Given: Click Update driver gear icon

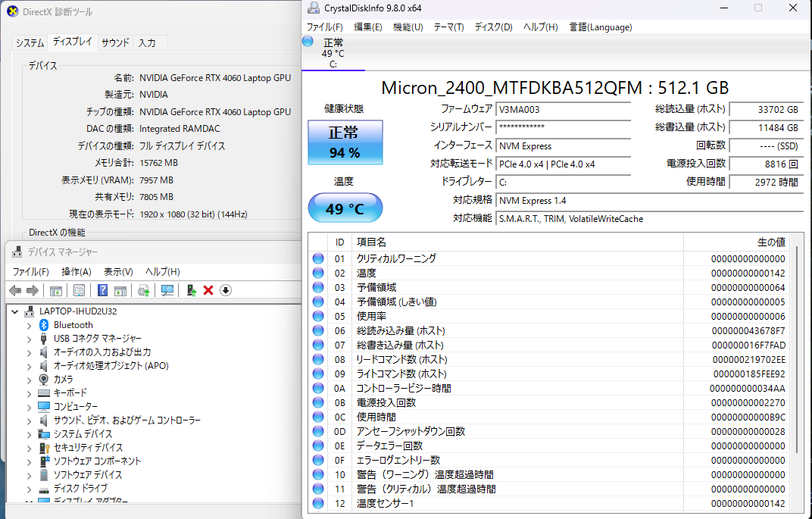Looking at the screenshot, I should [x=143, y=291].
